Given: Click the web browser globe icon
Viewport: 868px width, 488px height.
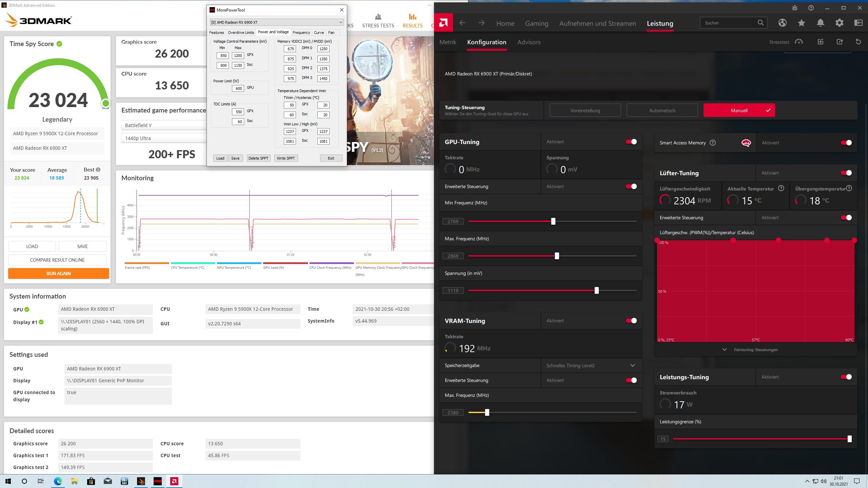Looking at the screenshot, I should (782, 23).
